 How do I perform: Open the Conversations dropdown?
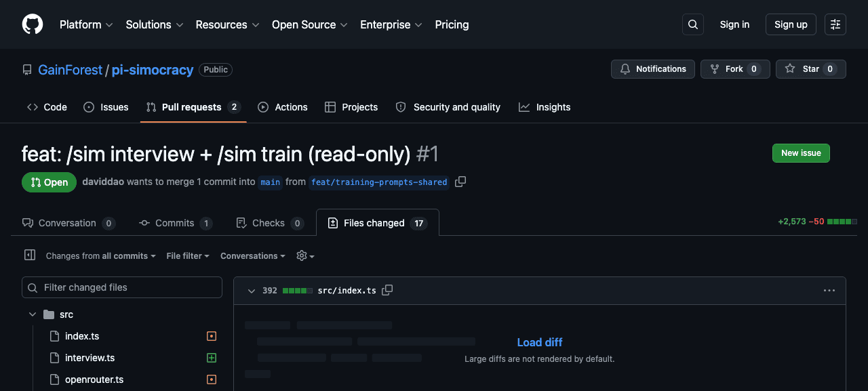coord(253,256)
